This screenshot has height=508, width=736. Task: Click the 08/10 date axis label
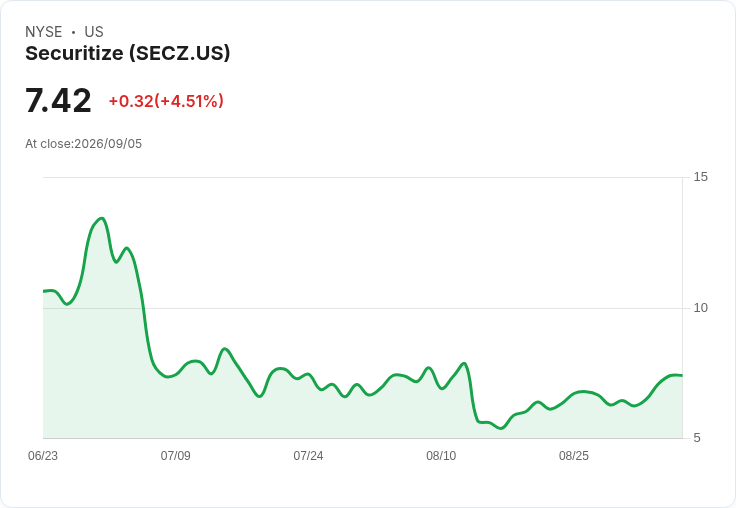click(x=441, y=456)
